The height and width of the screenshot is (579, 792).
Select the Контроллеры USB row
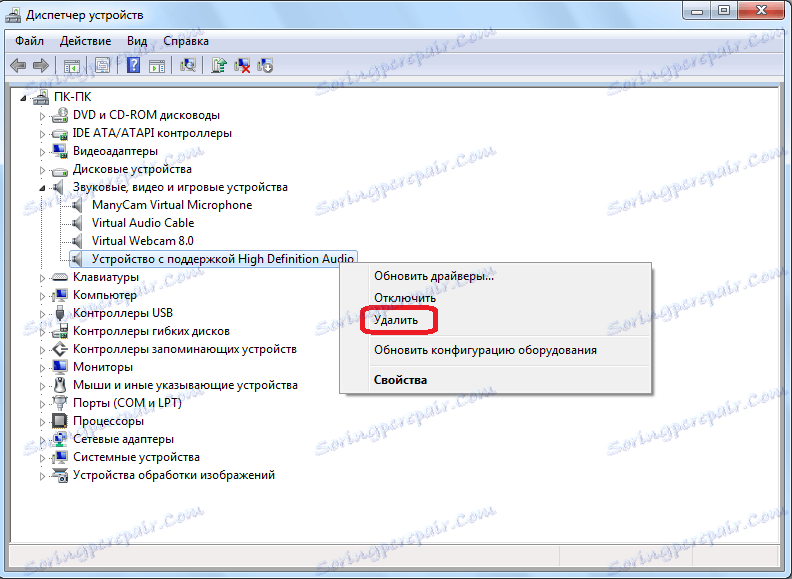123,313
